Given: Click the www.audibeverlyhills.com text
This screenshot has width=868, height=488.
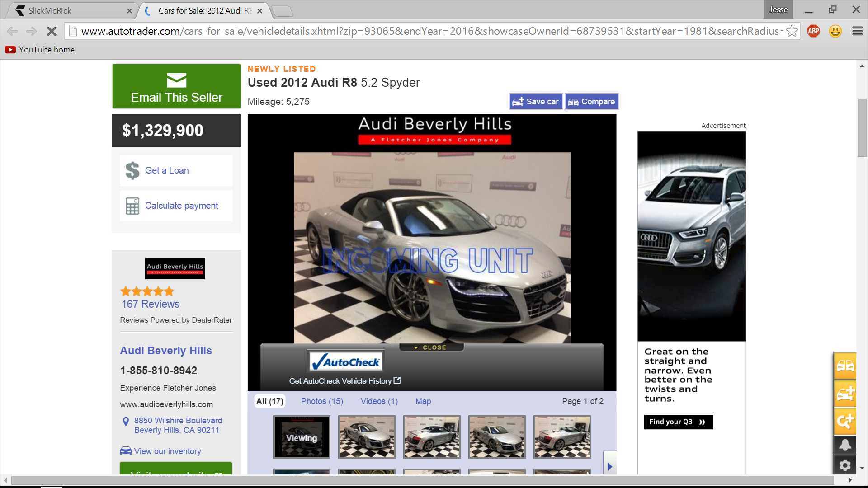Looking at the screenshot, I should click(166, 404).
